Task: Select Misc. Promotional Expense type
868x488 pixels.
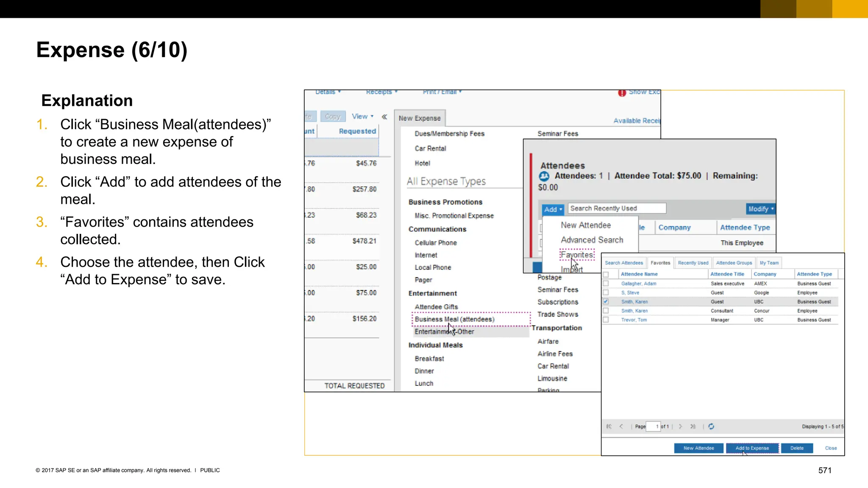Action: [454, 216]
